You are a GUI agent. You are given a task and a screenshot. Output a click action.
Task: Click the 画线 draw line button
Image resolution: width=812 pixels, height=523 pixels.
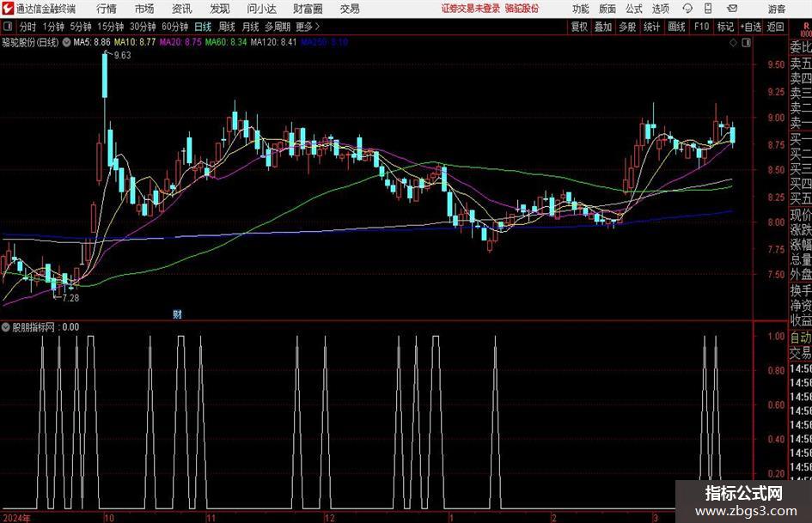point(677,27)
